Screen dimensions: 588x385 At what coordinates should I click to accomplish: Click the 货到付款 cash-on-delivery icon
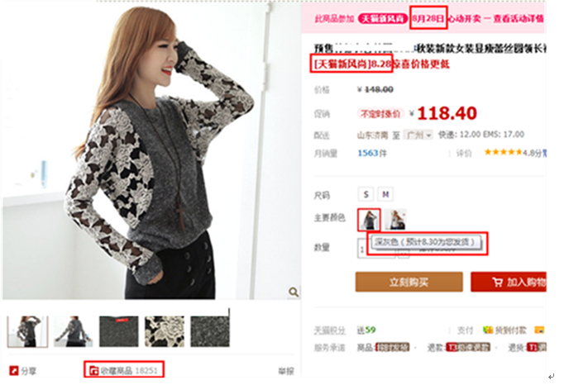488,330
